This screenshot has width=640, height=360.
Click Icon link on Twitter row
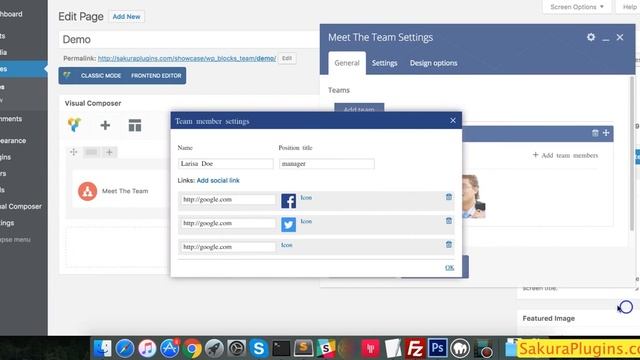[306, 221]
